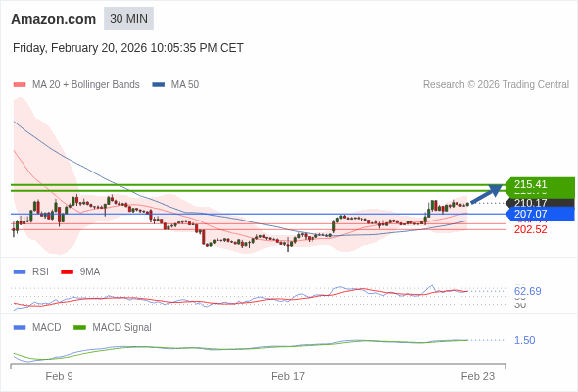Click the '9MA' legend label
Screen dimensions: 578x392
[90, 272]
